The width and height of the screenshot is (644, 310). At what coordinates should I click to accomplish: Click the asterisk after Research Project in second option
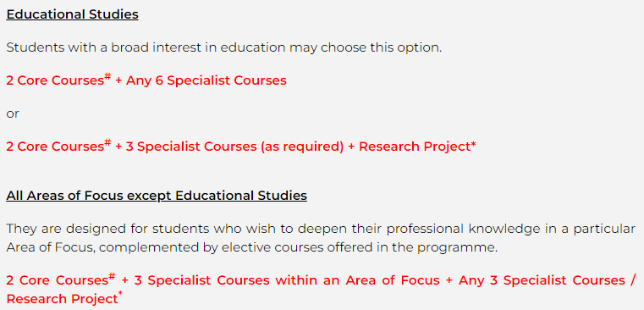click(x=474, y=144)
